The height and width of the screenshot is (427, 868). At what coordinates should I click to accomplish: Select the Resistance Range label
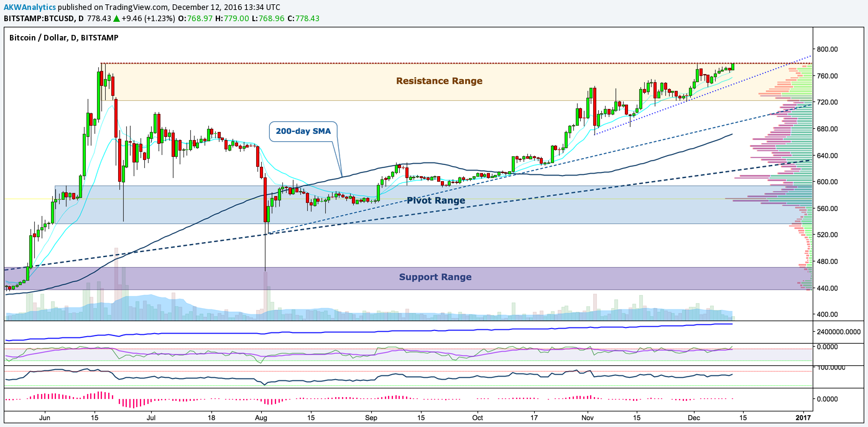coord(439,81)
